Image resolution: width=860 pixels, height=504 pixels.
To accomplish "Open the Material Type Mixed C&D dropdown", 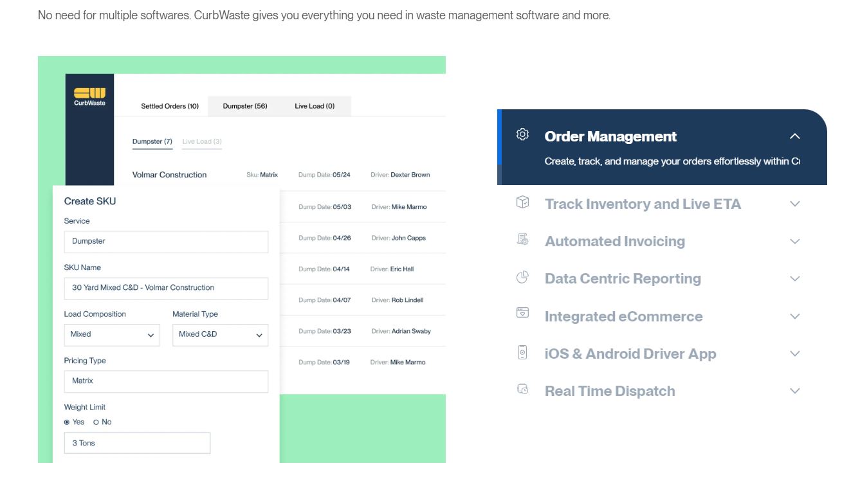I will (x=220, y=335).
